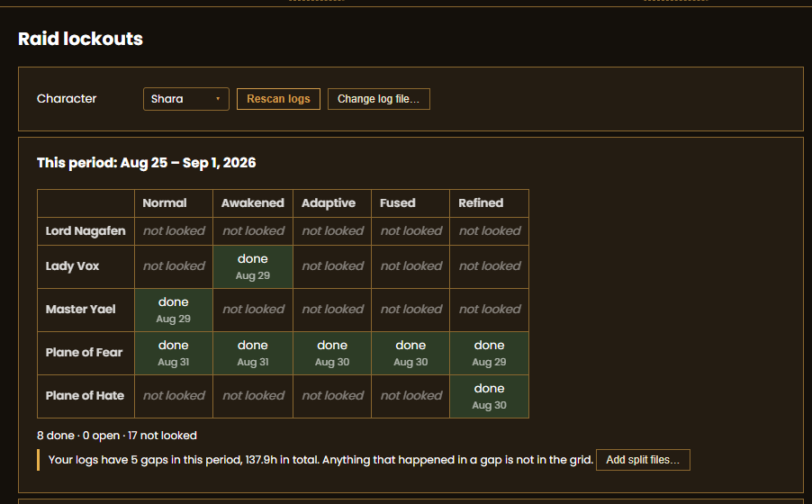This screenshot has width=812, height=504.
Task: Click Plane of Fear Refined done cell
Action: pyautogui.click(x=490, y=354)
